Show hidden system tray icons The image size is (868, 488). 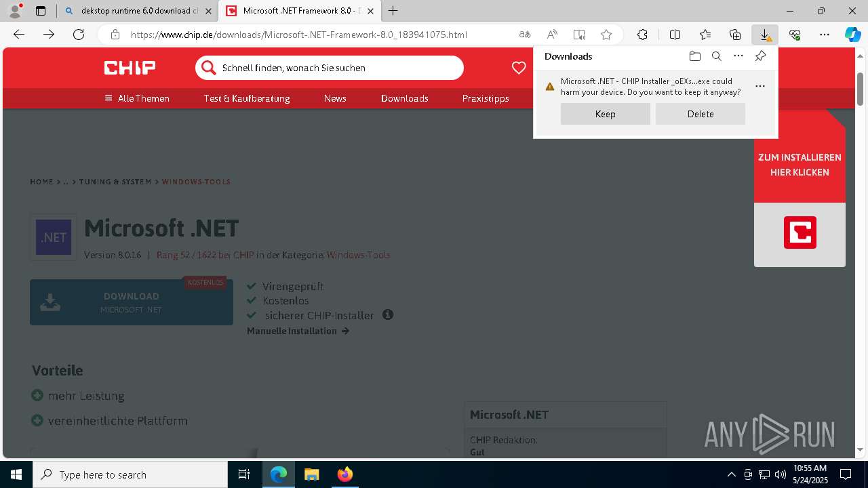pos(731,474)
